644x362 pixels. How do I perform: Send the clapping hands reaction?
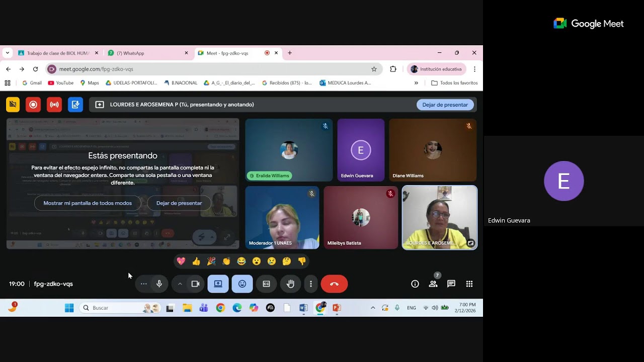click(x=226, y=261)
